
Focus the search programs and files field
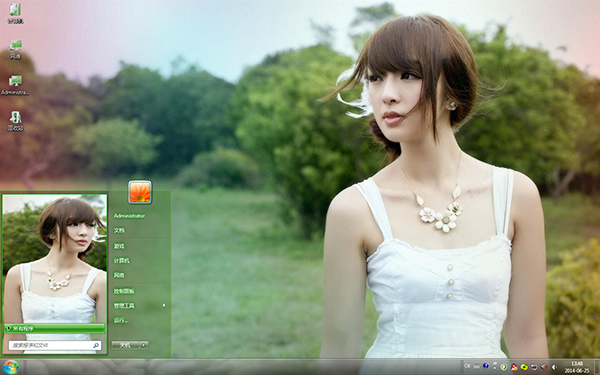[55, 345]
